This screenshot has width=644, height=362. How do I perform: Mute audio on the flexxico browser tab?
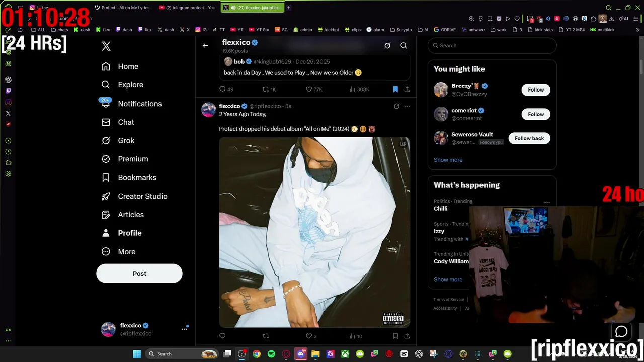tap(233, 8)
